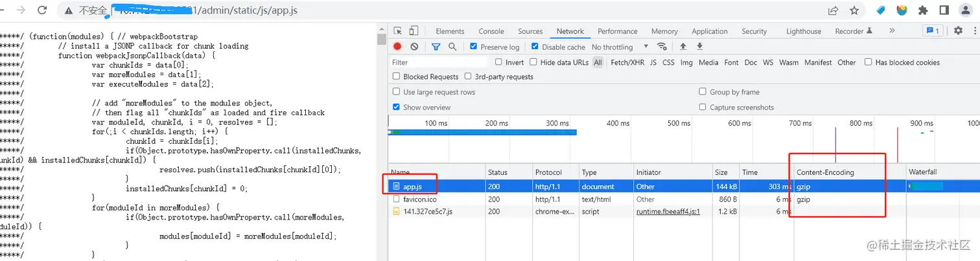Clear the network log
The image size is (980, 261).
[414, 47]
